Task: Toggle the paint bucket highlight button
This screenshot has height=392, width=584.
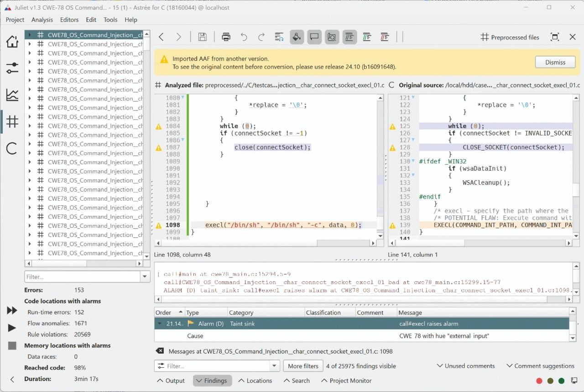Action: click(297, 37)
